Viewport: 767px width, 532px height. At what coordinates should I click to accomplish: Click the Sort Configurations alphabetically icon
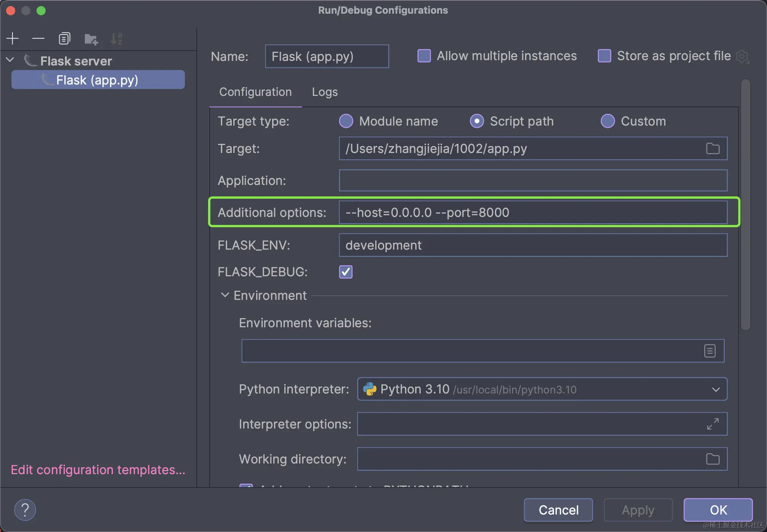pos(116,39)
